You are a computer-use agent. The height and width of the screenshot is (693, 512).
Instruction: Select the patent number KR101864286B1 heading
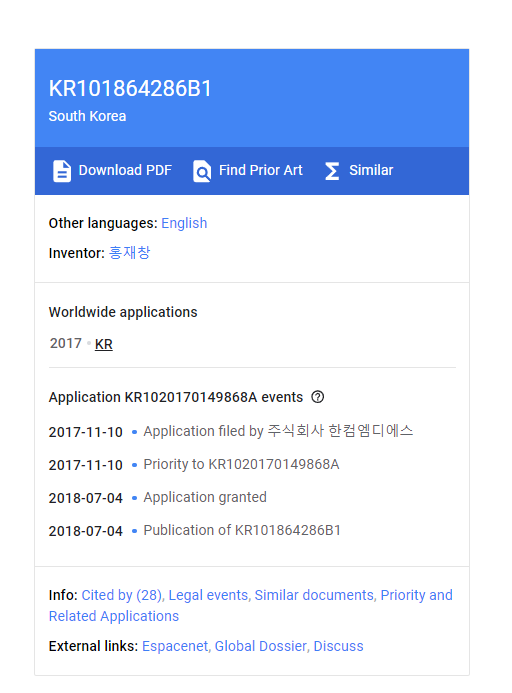pos(130,88)
